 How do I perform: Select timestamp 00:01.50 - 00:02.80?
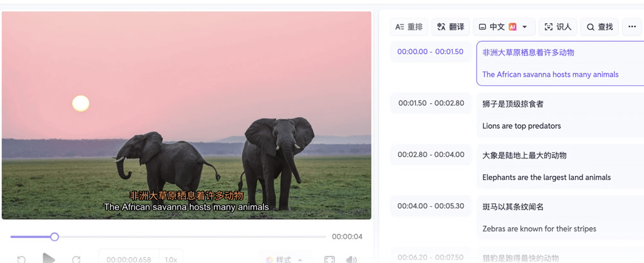pyautogui.click(x=430, y=103)
